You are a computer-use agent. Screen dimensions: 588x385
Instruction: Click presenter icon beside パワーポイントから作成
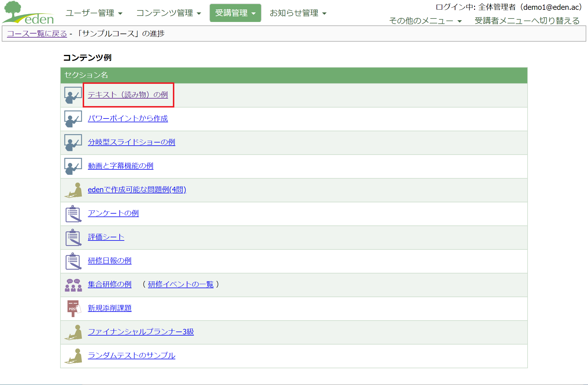coord(73,119)
